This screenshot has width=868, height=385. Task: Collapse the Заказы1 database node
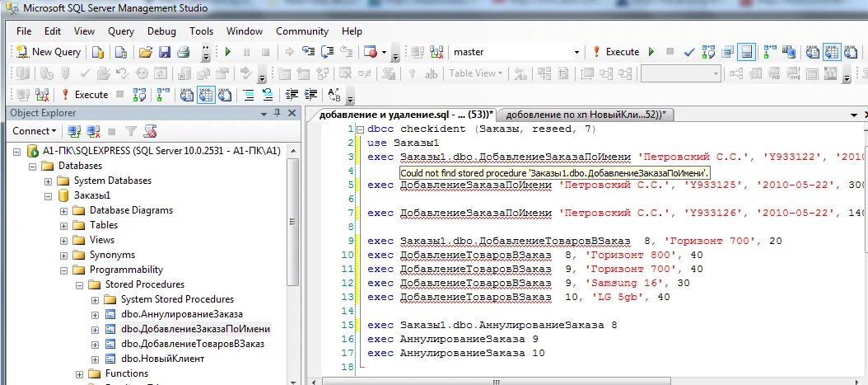pyautogui.click(x=48, y=195)
